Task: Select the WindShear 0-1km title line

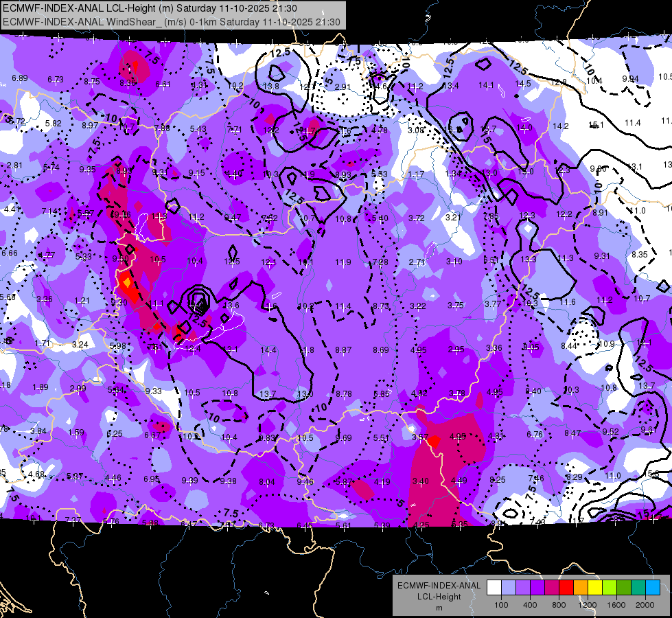Action: point(172,22)
